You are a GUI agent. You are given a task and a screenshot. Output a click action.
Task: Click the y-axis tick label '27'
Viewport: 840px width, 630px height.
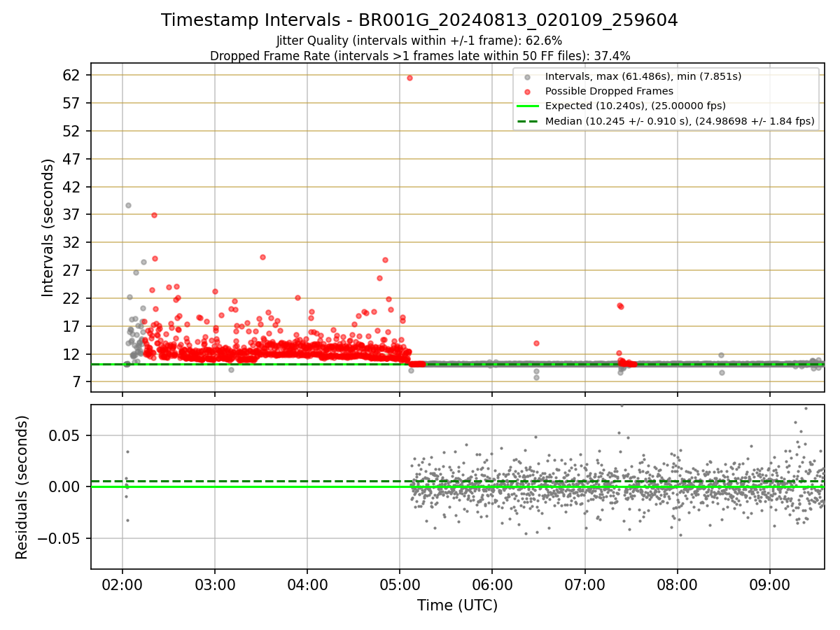(x=73, y=270)
